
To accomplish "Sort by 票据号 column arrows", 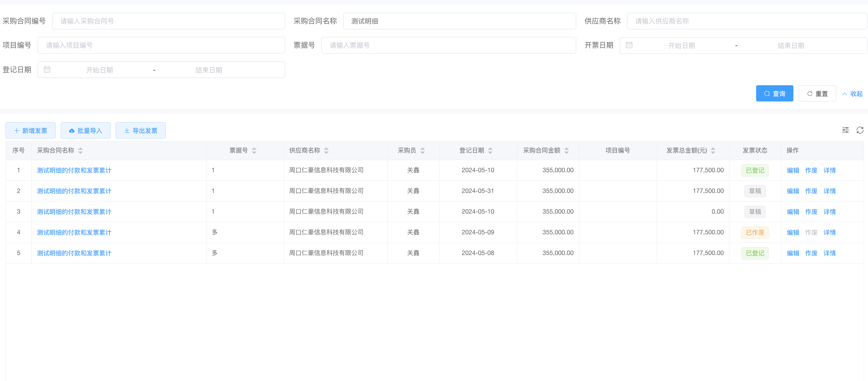I will pos(254,150).
